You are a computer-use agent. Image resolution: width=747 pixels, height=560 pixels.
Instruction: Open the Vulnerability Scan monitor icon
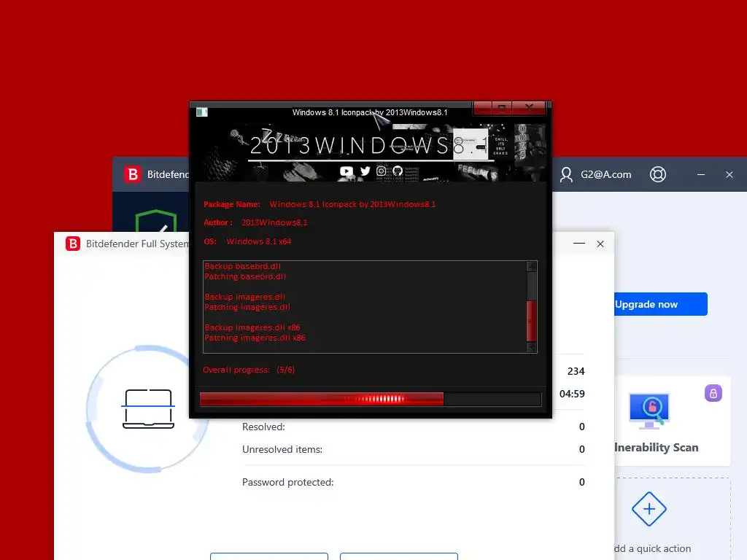tap(649, 411)
